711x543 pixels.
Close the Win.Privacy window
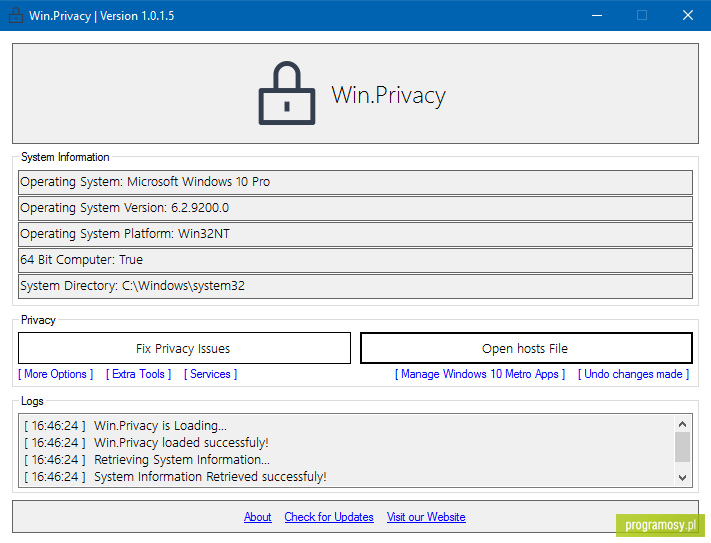688,15
